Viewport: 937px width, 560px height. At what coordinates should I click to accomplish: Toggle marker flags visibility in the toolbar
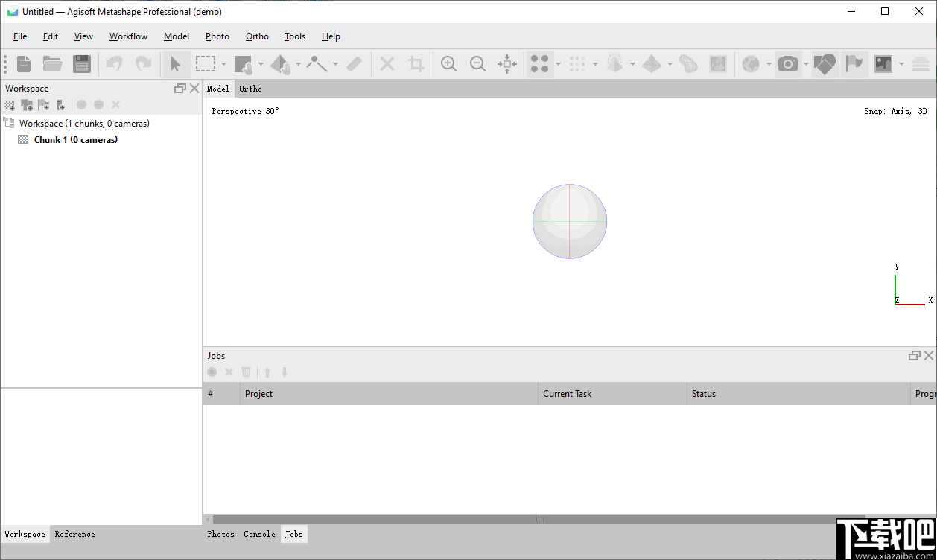pos(854,64)
